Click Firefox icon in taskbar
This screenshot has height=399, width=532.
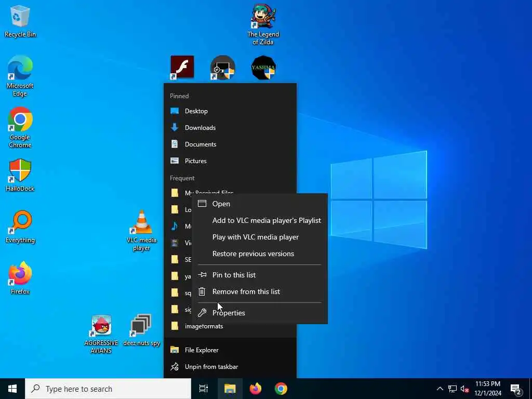pyautogui.click(x=256, y=389)
